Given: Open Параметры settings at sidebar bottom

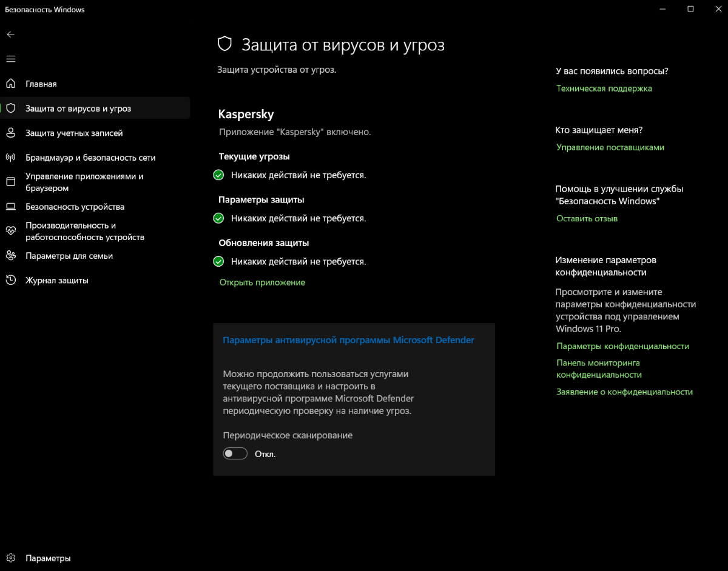Looking at the screenshot, I should click(x=48, y=558).
